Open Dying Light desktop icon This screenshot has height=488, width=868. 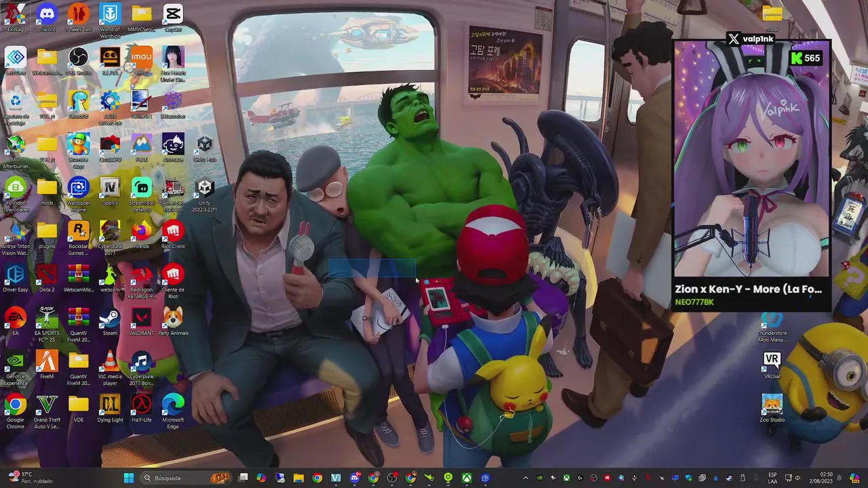click(110, 408)
